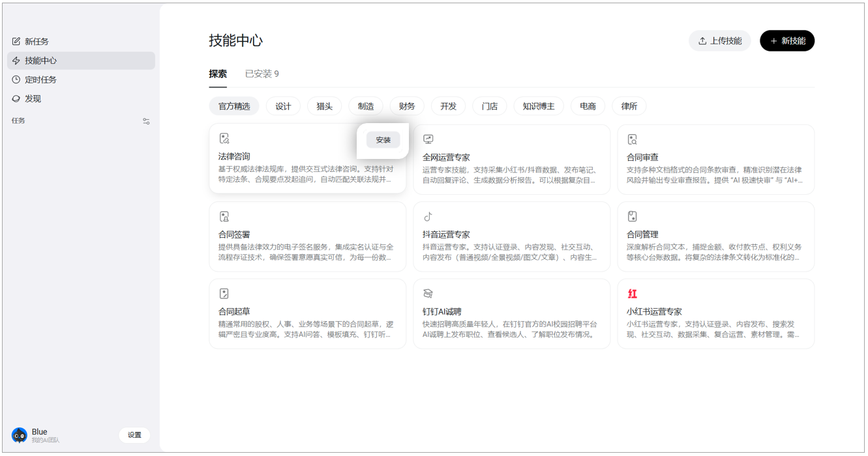Create a new skill with 新技能
The image size is (868, 456).
pos(787,41)
